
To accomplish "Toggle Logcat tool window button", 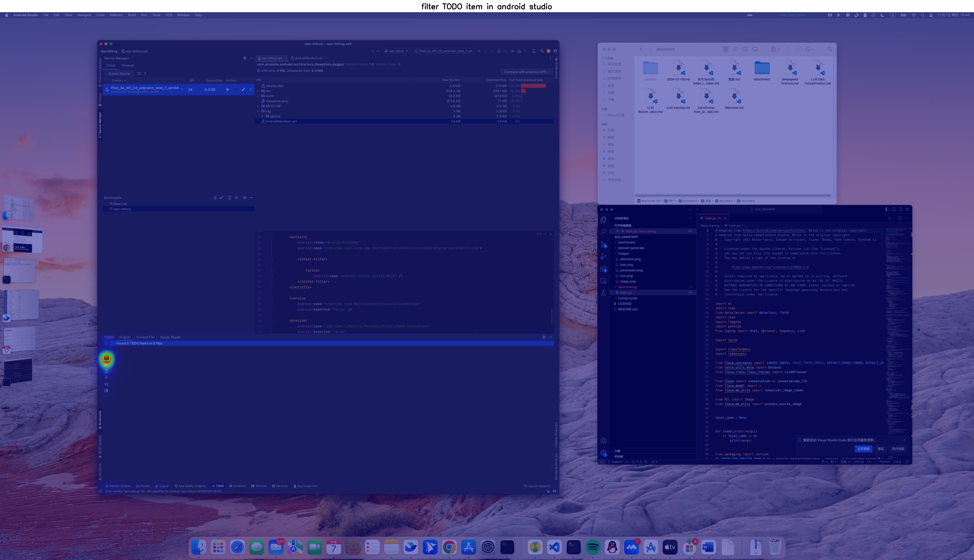I will [162, 486].
